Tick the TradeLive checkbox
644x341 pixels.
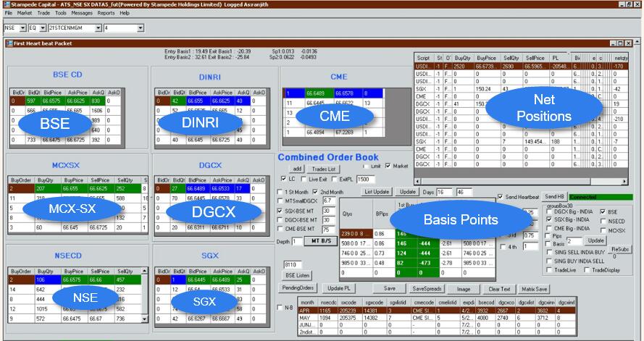[x=550, y=269]
